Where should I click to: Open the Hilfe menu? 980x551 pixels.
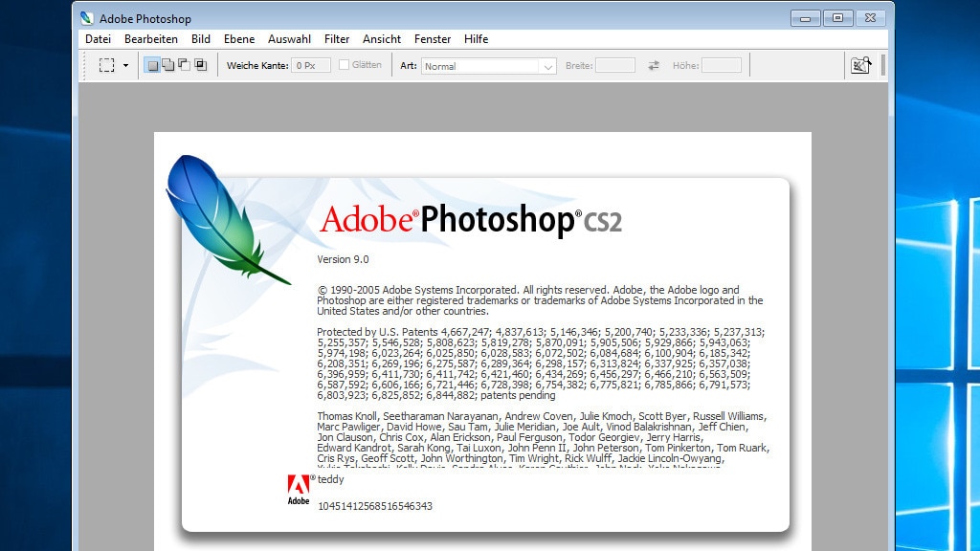pos(477,38)
